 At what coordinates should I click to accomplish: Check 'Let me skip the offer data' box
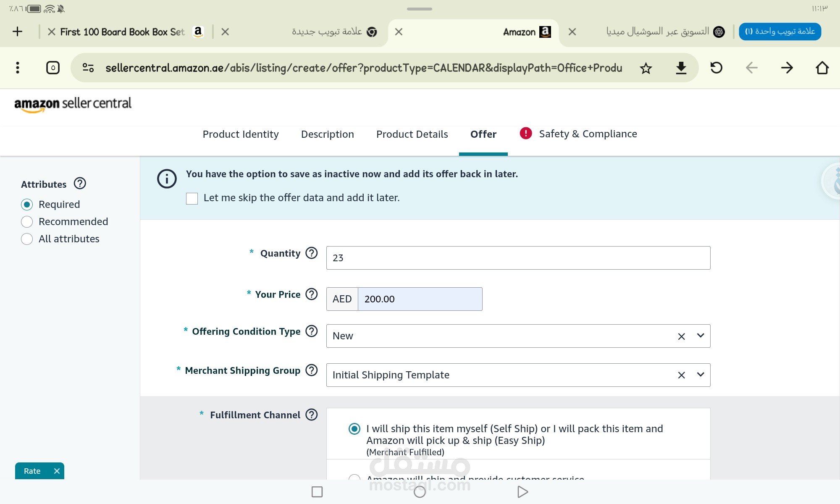pos(192,199)
